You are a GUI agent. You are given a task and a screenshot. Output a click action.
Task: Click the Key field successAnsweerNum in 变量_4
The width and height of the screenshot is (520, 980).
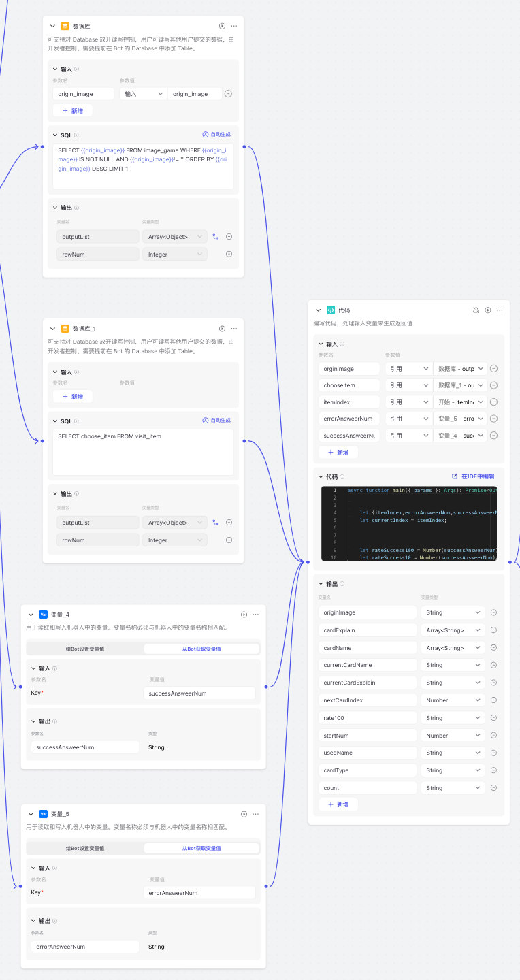pos(199,693)
